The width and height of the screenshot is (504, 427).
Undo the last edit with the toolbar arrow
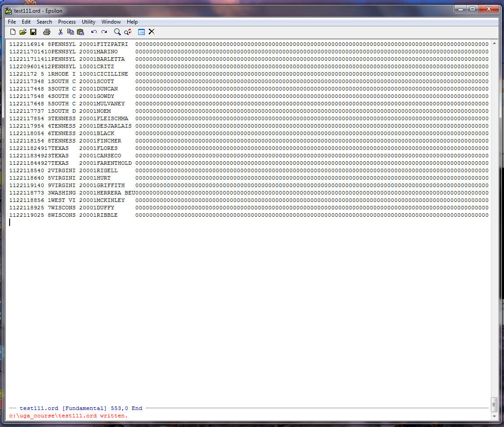pyautogui.click(x=94, y=32)
